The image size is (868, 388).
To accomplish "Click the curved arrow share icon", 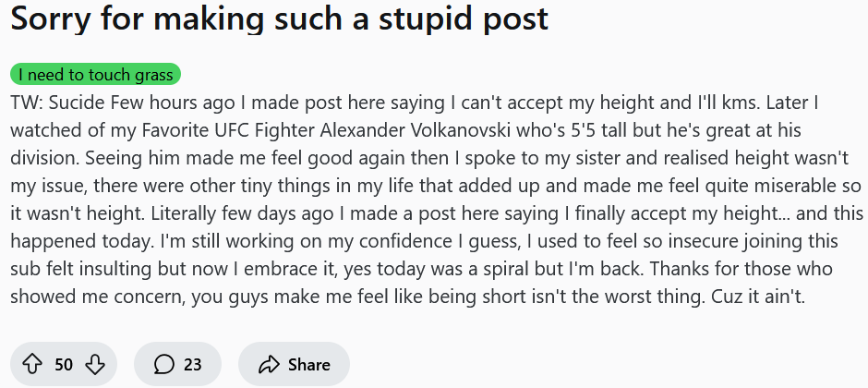I will click(x=269, y=364).
